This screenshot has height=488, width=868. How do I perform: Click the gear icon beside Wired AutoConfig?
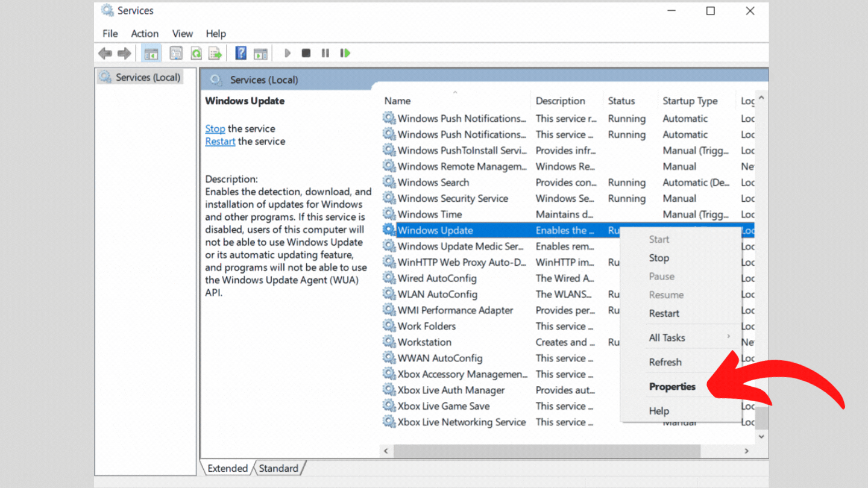[x=389, y=278]
